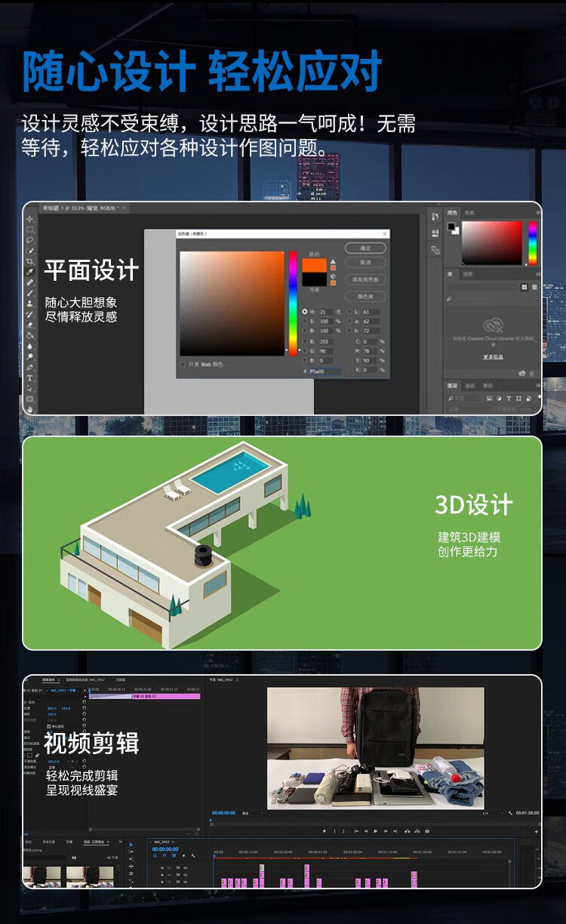
Task: Enable the "只有 Web 颜色" checkbox
Action: pos(183,364)
